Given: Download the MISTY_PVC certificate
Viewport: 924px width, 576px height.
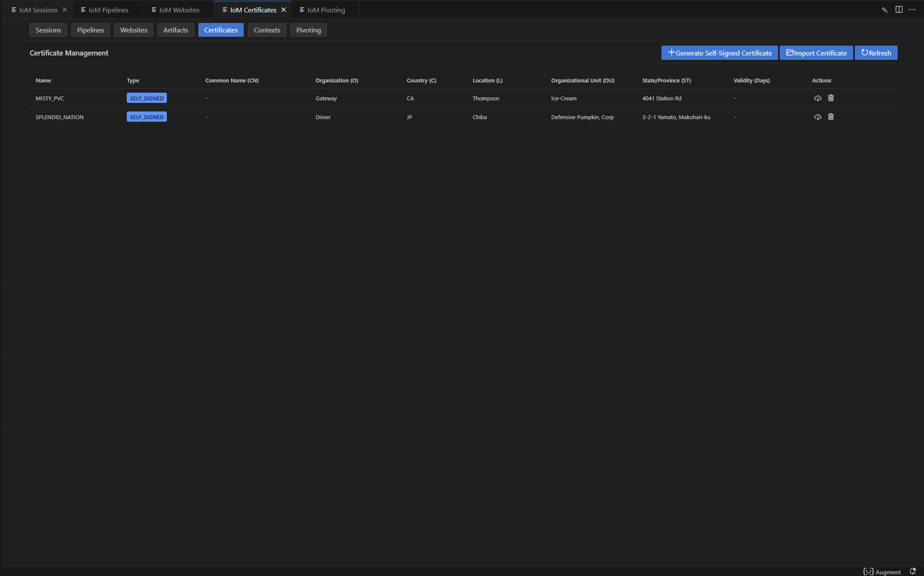Looking at the screenshot, I should pyautogui.click(x=817, y=98).
